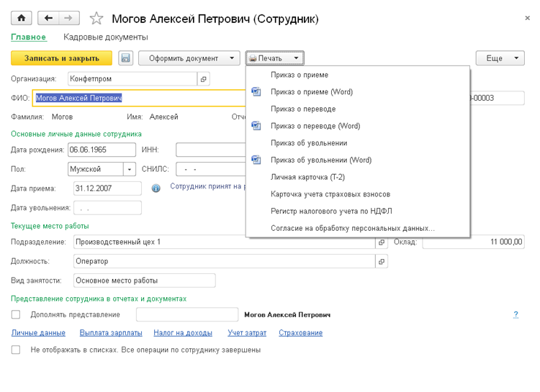The image size is (540, 392).
Task: Save using the floppy disk icon
Action: pyautogui.click(x=125, y=58)
